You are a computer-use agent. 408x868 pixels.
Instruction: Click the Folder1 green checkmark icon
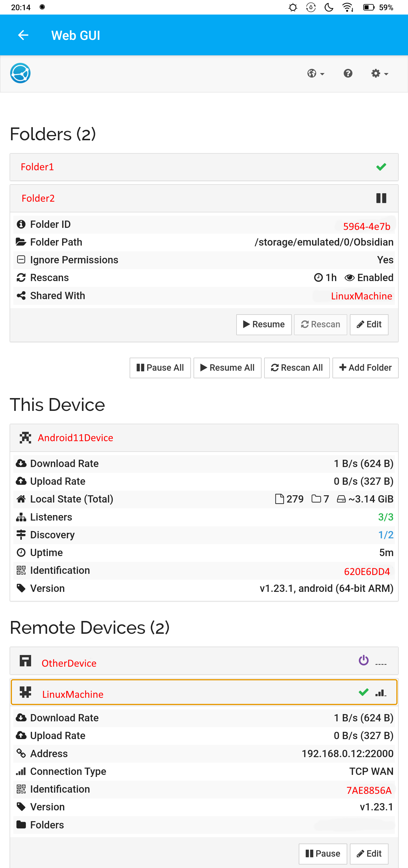click(x=381, y=167)
